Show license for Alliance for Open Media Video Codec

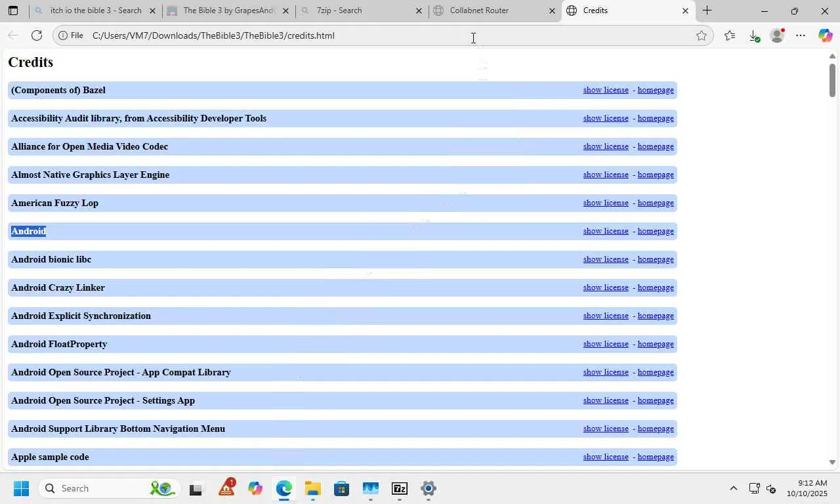(606, 146)
